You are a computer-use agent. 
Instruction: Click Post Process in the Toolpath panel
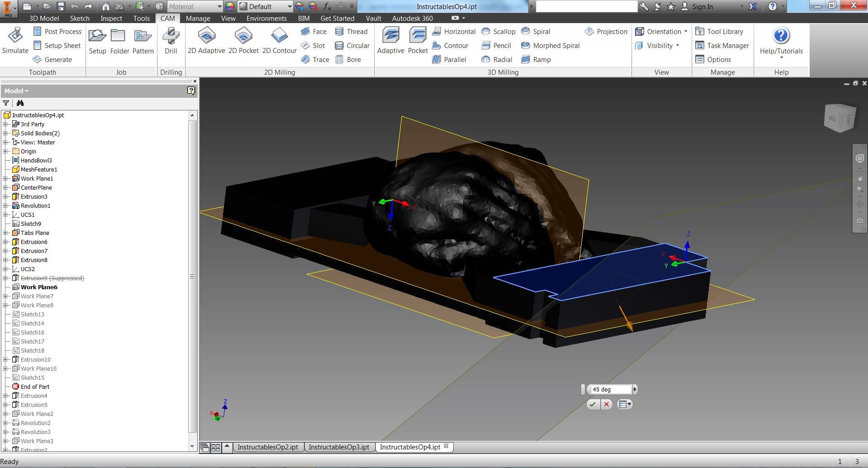(57, 32)
